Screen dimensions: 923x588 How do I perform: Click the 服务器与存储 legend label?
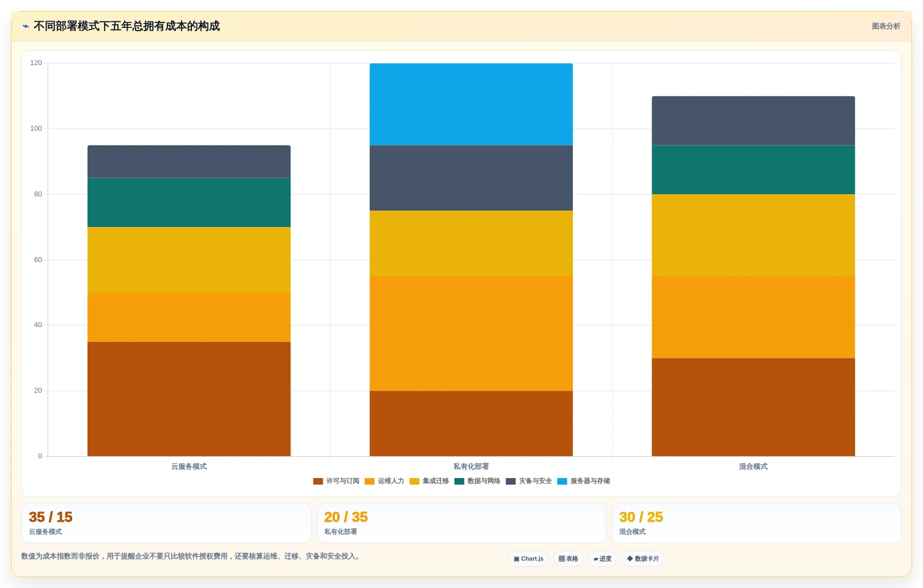click(590, 481)
